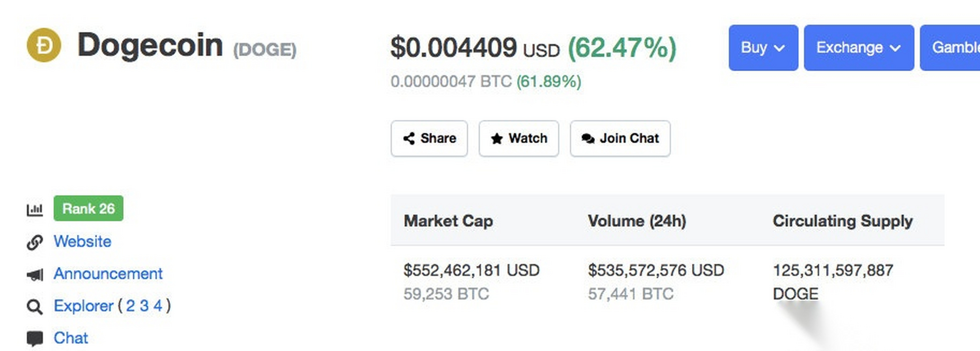Viewport: 980px width, 351px height.
Task: Open alternate explorer number 2
Action: 130,306
